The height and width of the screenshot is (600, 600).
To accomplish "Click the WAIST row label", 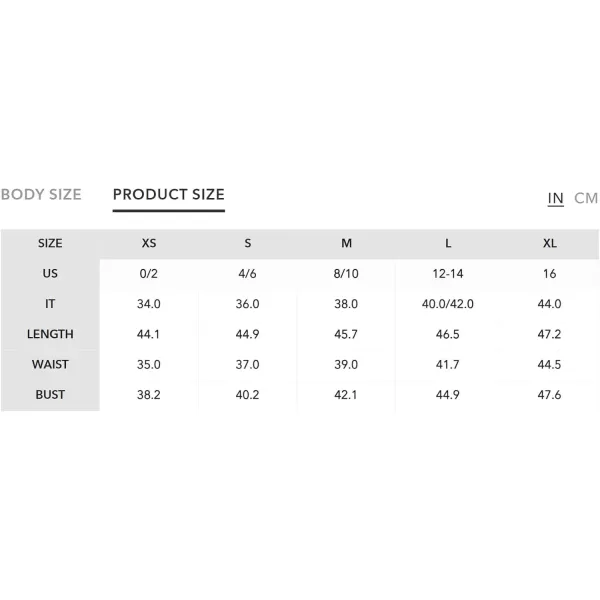I will (50, 364).
